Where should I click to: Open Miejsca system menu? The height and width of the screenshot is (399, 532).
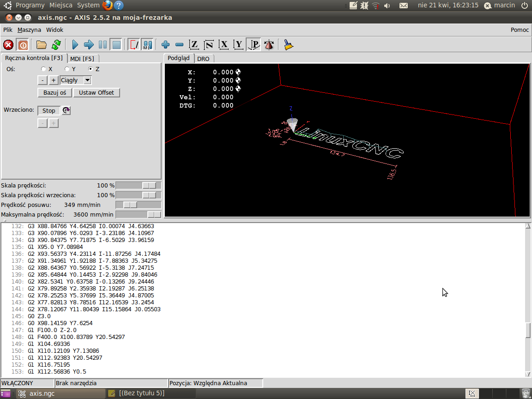61,5
